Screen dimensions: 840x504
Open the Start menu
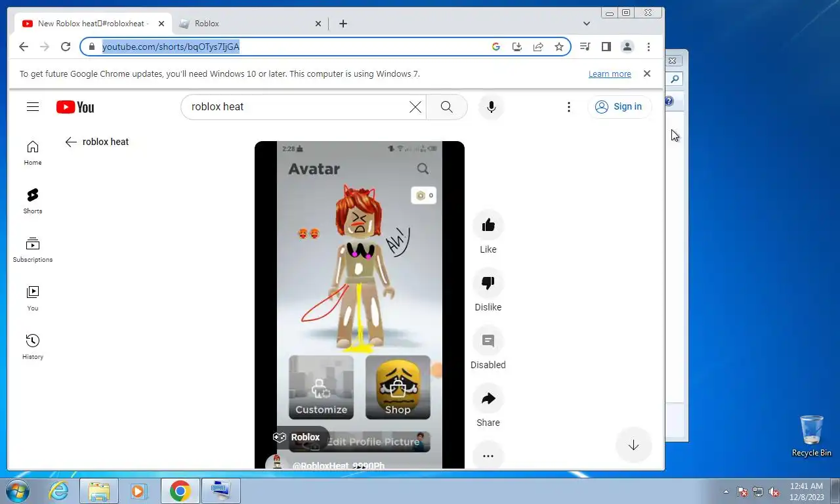click(18, 491)
